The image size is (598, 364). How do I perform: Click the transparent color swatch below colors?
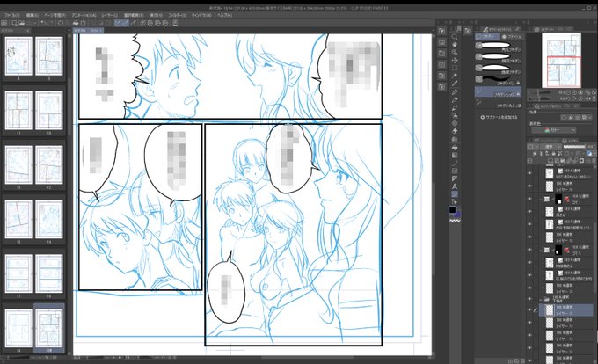point(455,221)
